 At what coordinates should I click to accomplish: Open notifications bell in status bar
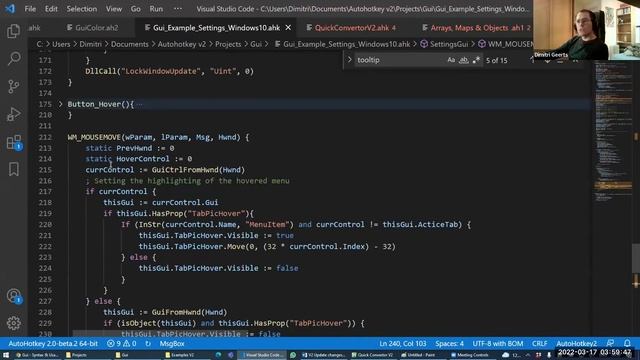pos(627,344)
